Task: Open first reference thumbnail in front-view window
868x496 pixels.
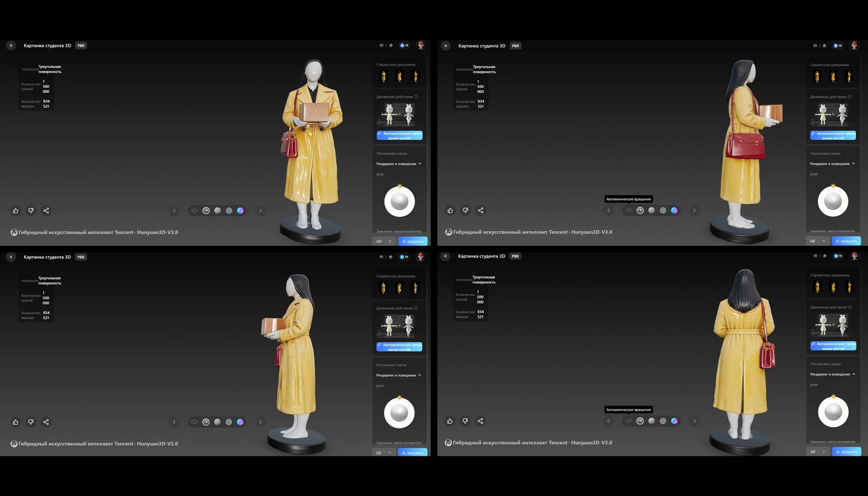Action: pos(383,77)
